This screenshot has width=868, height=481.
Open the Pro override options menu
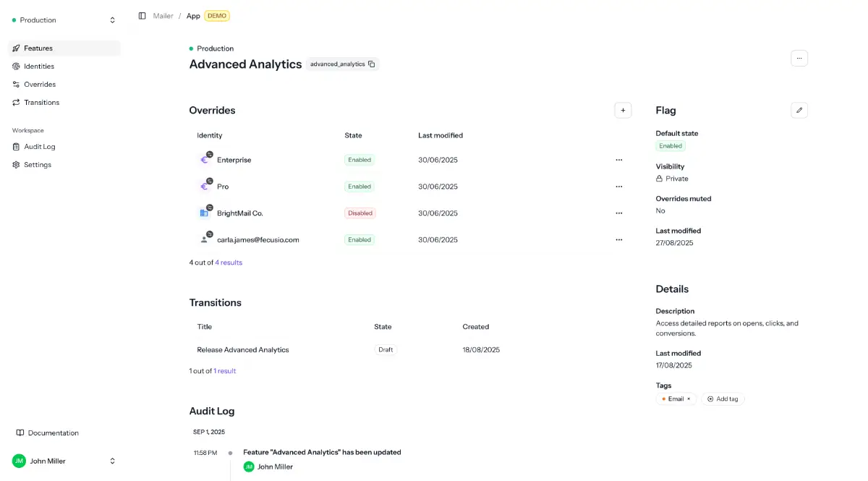click(618, 187)
